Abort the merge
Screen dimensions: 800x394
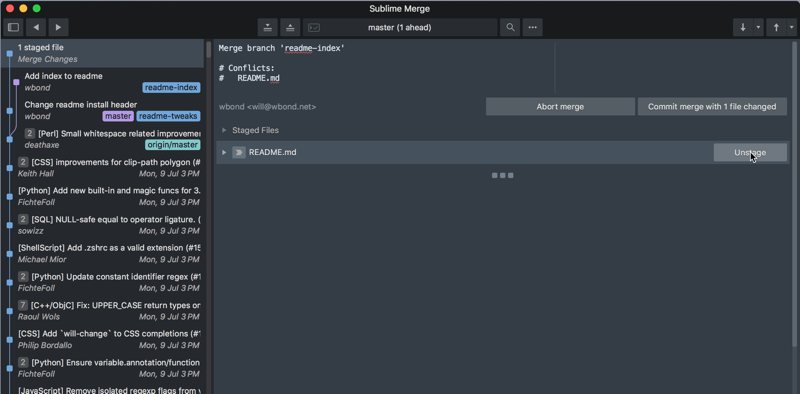(560, 107)
